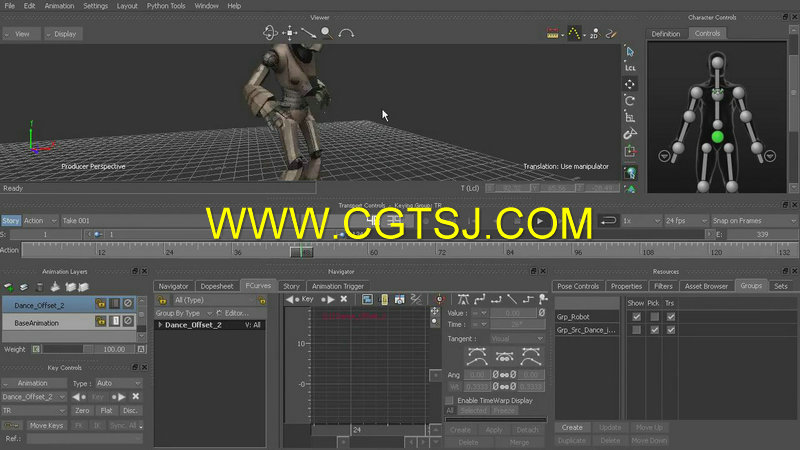Open the Group By Type dropdown

(183, 313)
